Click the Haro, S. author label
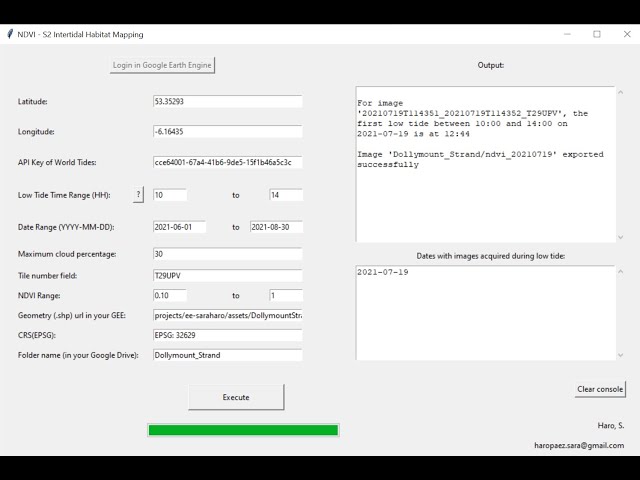This screenshot has width=640, height=480. point(611,426)
